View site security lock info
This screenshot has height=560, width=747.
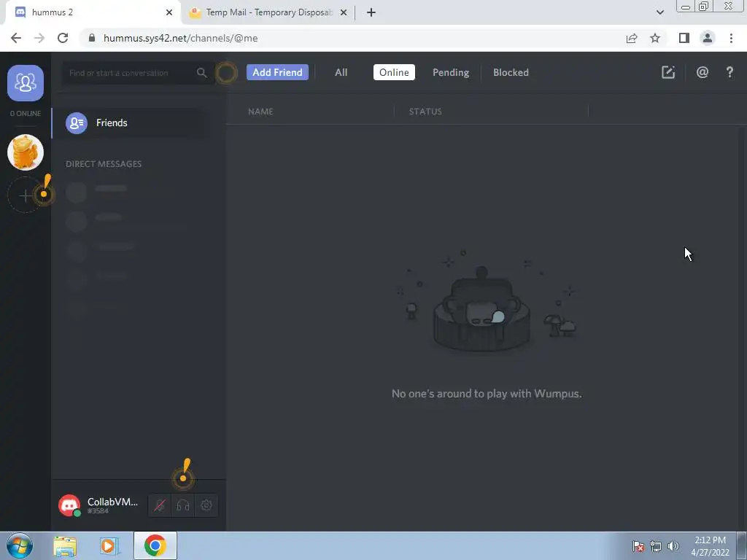[92, 38]
